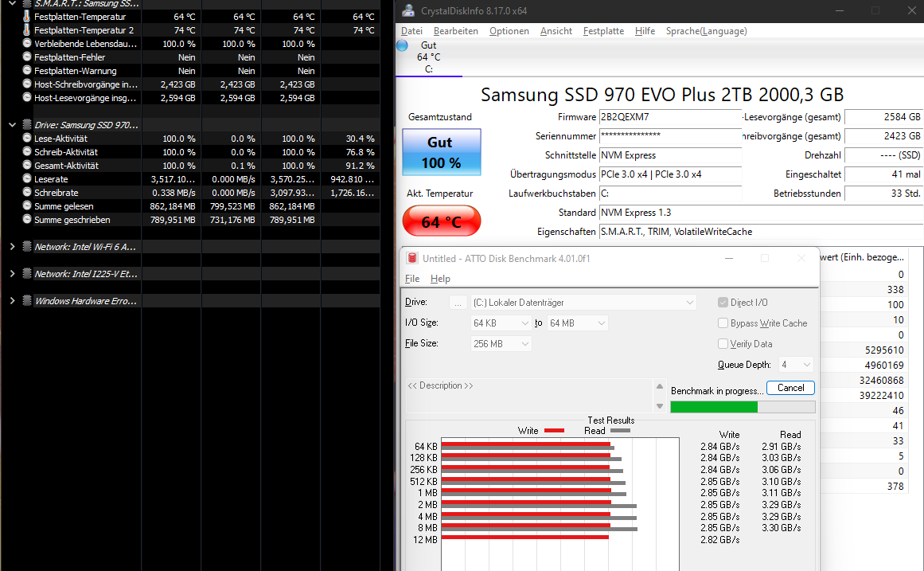
Task: Collapse the Drive: Samsung SSD 970 group
Action: tap(13, 124)
